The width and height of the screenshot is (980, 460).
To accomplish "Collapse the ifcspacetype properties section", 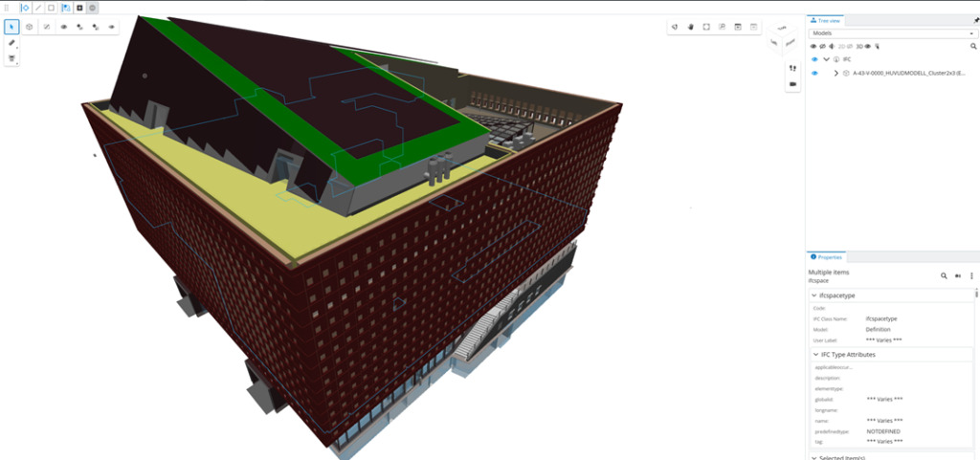I will tap(815, 296).
